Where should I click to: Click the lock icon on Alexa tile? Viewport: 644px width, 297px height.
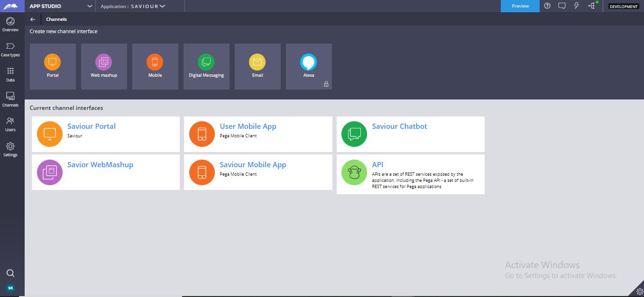click(x=326, y=84)
